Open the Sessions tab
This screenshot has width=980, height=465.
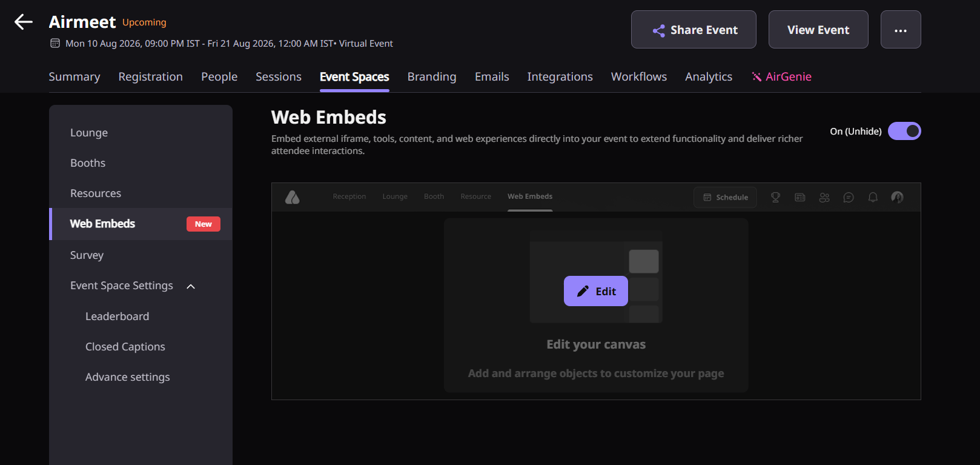pos(279,77)
